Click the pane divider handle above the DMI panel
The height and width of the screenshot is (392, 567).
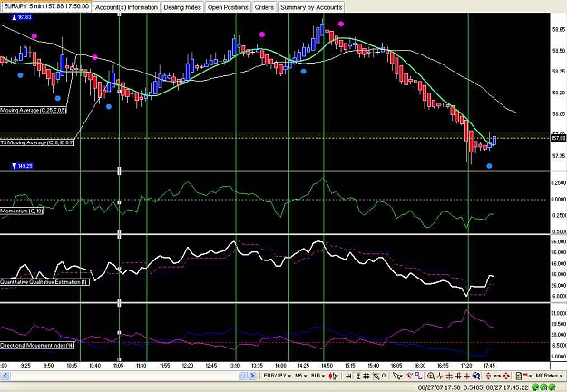[x=119, y=302]
